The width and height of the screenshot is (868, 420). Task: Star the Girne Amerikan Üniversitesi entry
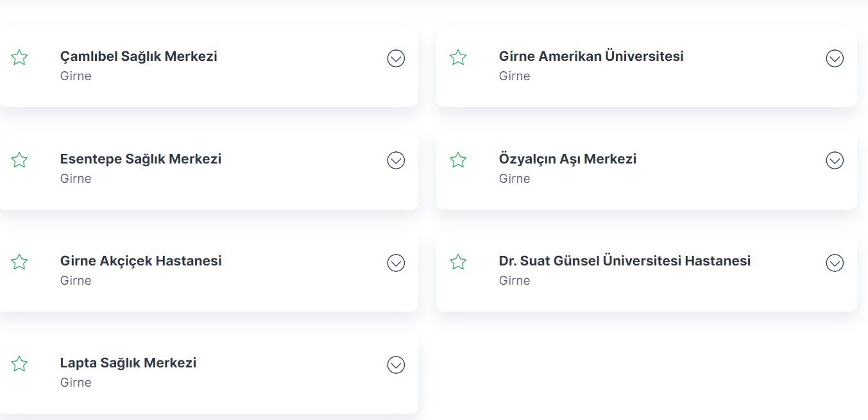pyautogui.click(x=458, y=58)
